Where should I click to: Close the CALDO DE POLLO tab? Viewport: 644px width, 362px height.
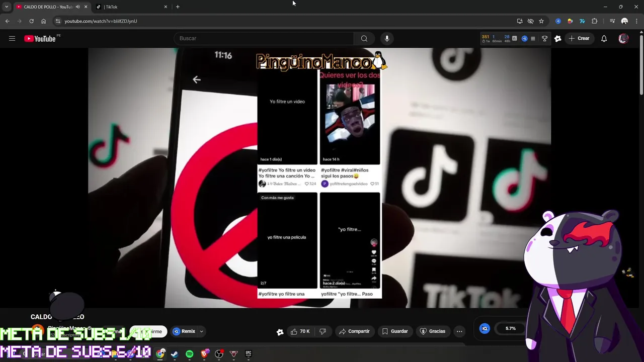(86, 7)
